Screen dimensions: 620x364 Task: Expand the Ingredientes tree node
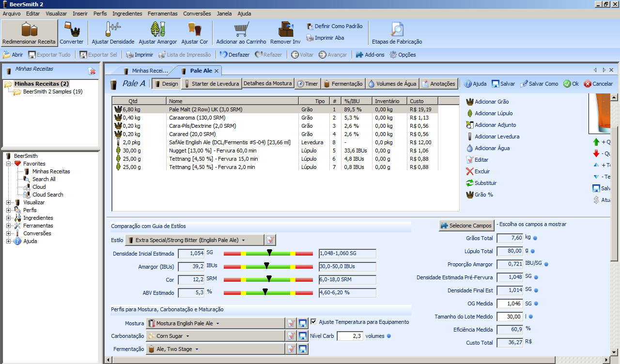pos(9,218)
